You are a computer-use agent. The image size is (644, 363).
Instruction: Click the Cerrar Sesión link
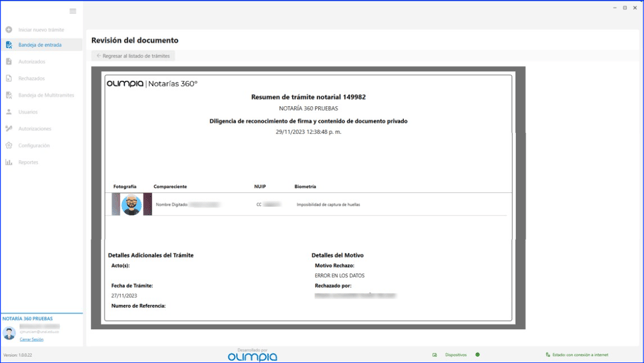pos(32,339)
